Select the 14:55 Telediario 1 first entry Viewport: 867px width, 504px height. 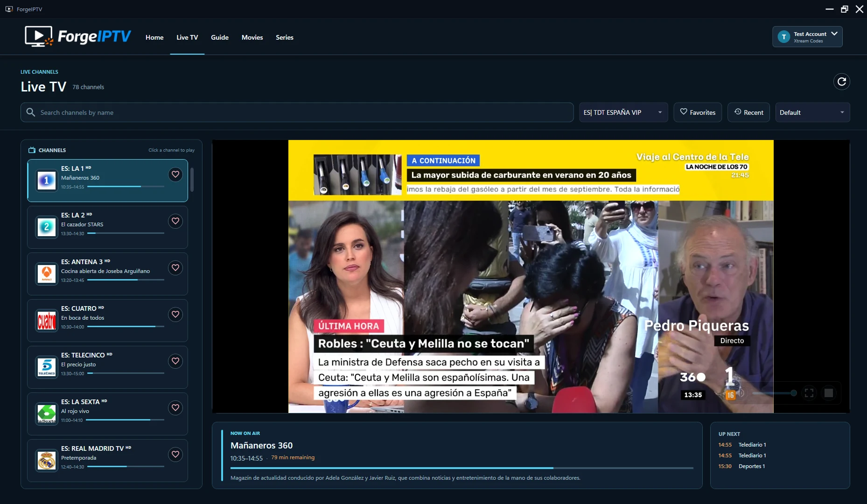(742, 445)
